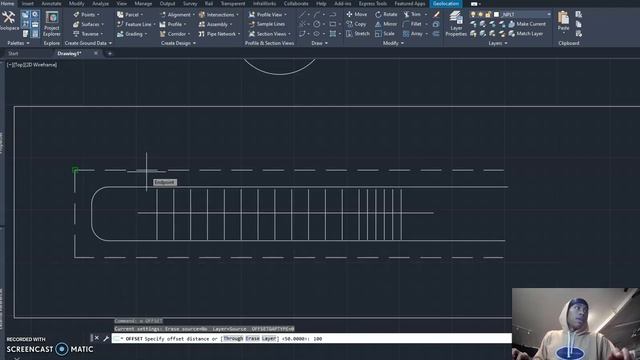Switch to the Analyze ribbon tab
The width and height of the screenshot is (640, 360).
click(100, 4)
